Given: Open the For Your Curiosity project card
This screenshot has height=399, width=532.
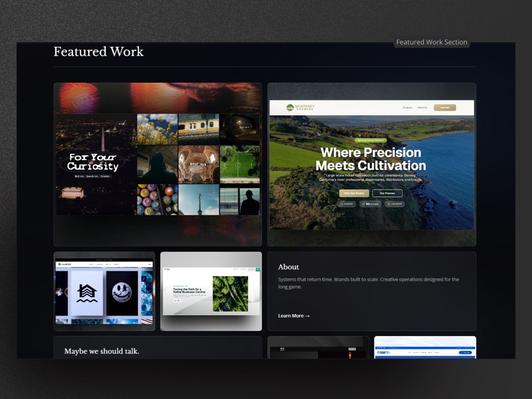Looking at the screenshot, I should click(x=157, y=164).
